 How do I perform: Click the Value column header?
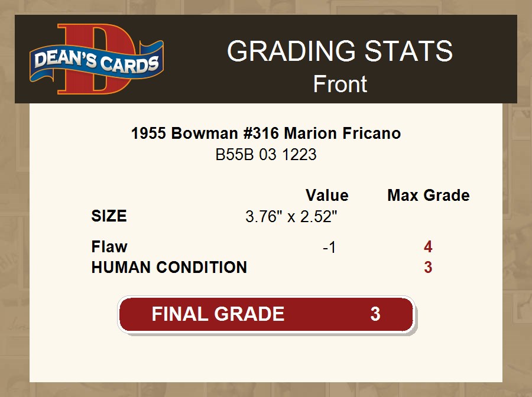pos(327,196)
